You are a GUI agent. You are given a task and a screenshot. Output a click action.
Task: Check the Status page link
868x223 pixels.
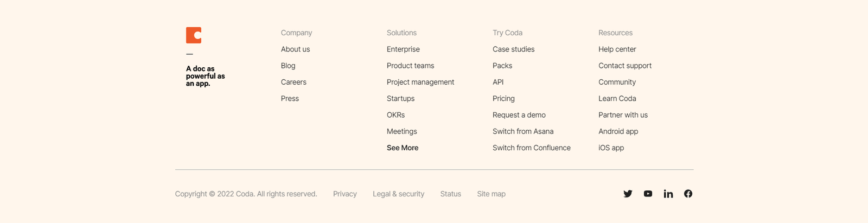click(x=450, y=194)
